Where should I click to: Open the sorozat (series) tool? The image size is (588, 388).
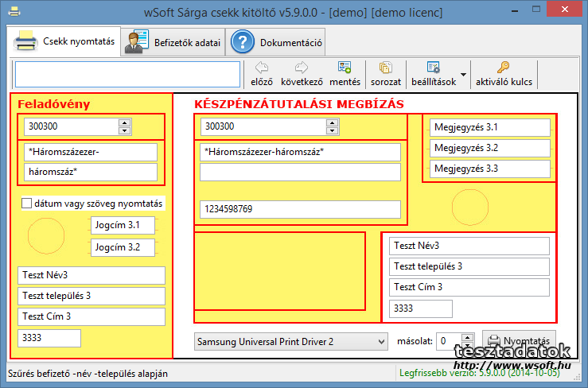click(x=386, y=68)
